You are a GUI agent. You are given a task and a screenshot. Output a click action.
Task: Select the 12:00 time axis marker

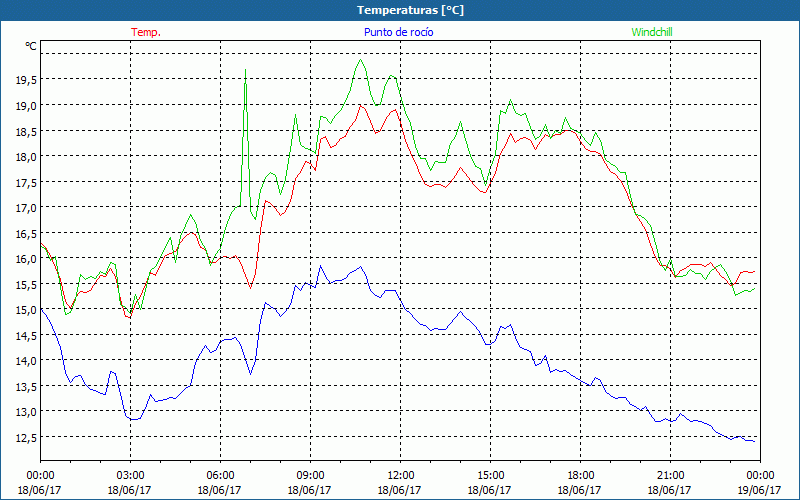tap(400, 475)
